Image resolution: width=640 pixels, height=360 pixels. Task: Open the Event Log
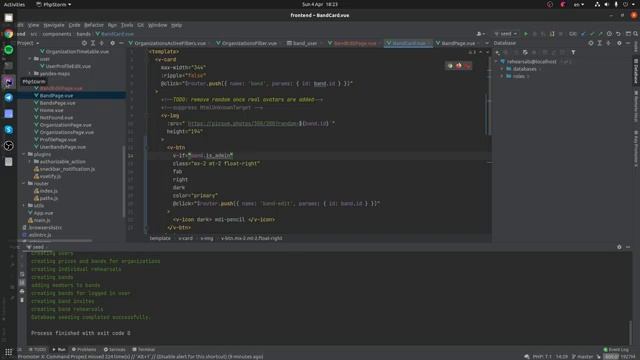click(616, 350)
